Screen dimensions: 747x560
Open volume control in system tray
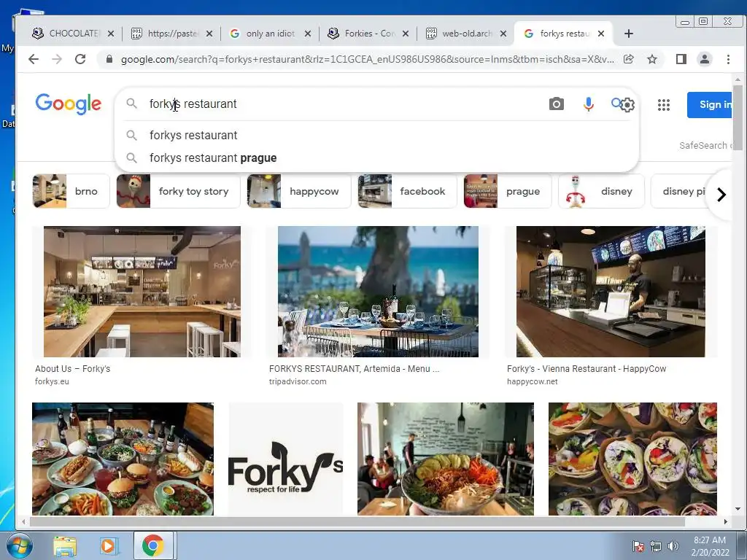673,546
